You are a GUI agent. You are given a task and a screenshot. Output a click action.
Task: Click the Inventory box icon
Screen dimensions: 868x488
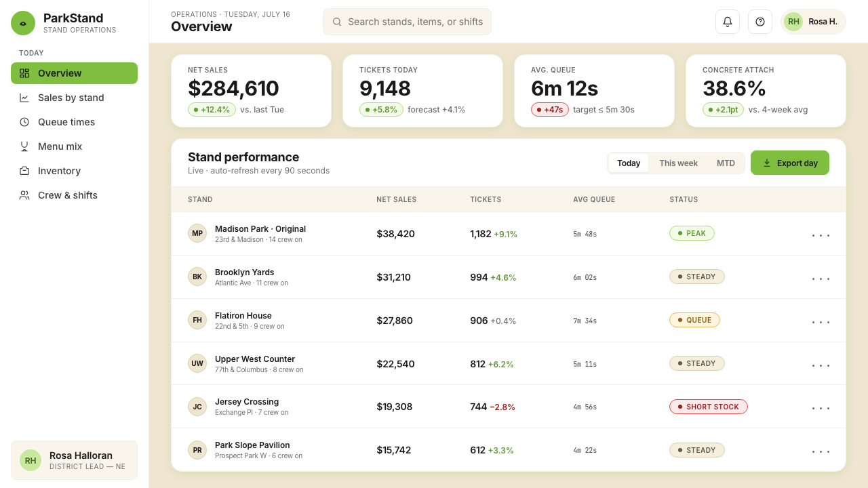pyautogui.click(x=24, y=171)
